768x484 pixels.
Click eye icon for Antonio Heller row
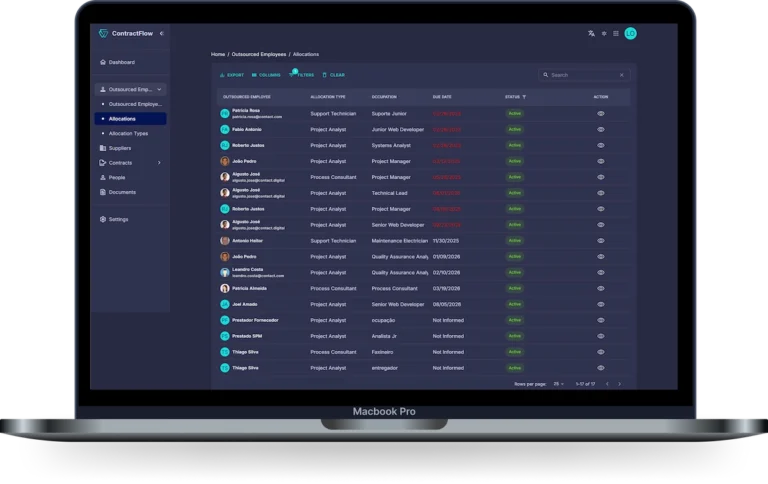pyautogui.click(x=601, y=241)
